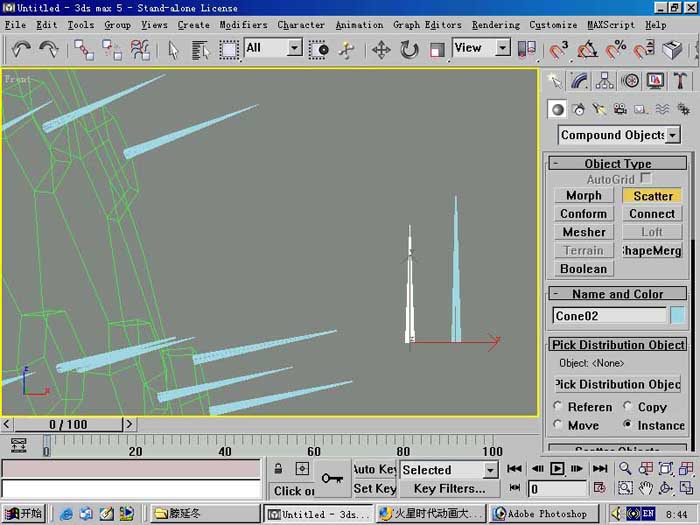Select the Lights category icon
The image size is (700, 525).
[599, 109]
